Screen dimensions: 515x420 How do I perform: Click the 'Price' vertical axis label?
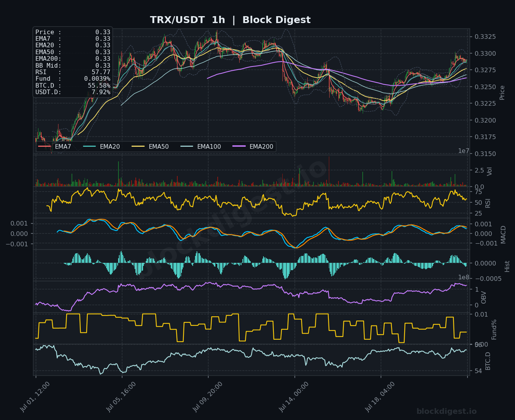(x=502, y=93)
